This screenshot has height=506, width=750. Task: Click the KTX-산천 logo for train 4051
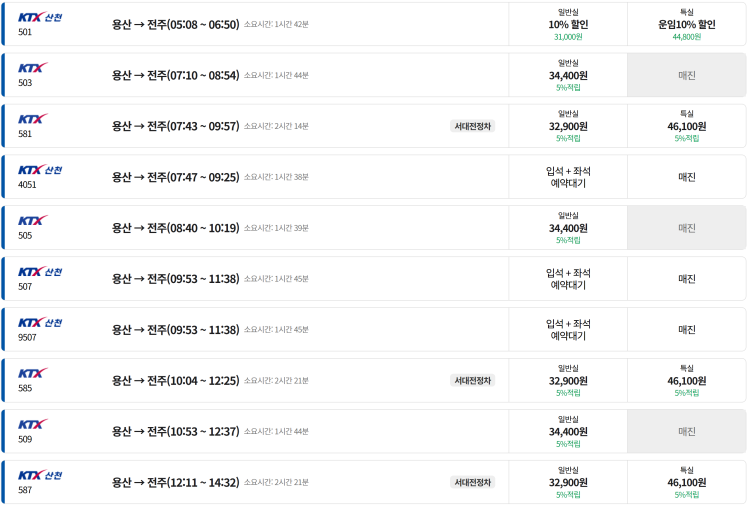click(x=40, y=170)
